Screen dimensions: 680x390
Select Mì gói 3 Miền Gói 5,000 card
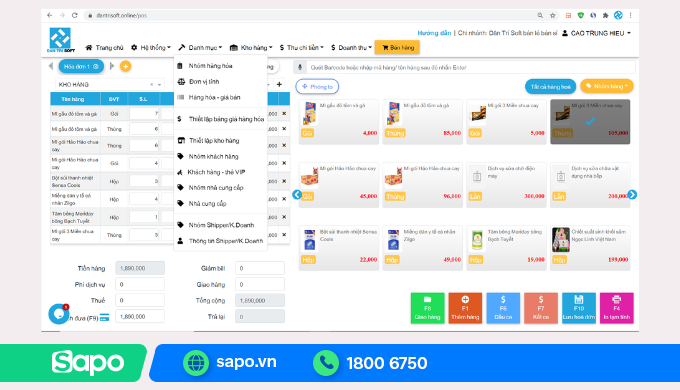[506, 121]
